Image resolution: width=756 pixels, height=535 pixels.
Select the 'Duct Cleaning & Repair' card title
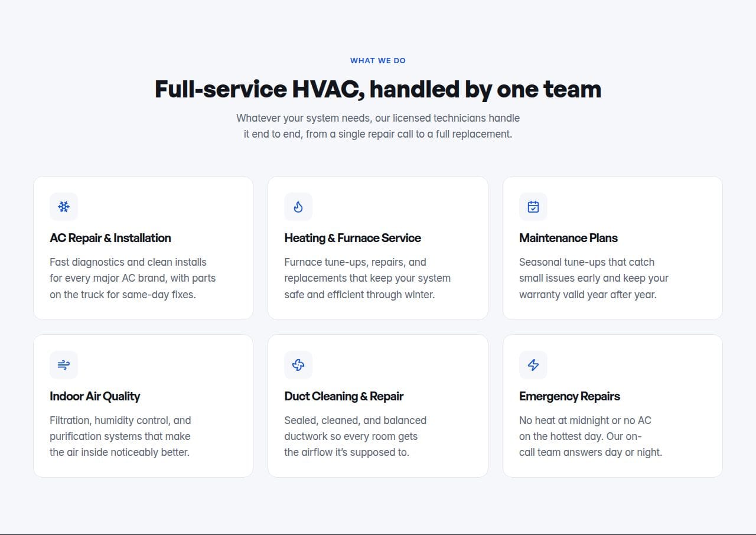[344, 396]
